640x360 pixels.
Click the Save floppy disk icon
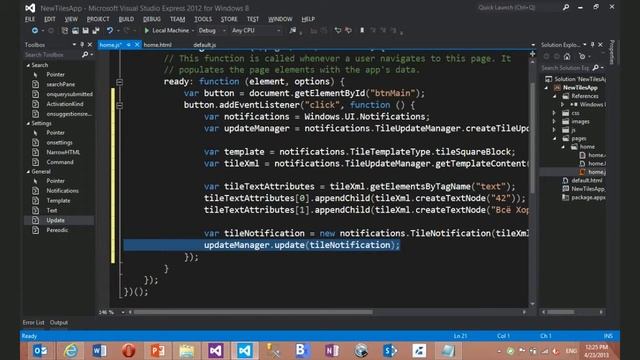coord(85,31)
